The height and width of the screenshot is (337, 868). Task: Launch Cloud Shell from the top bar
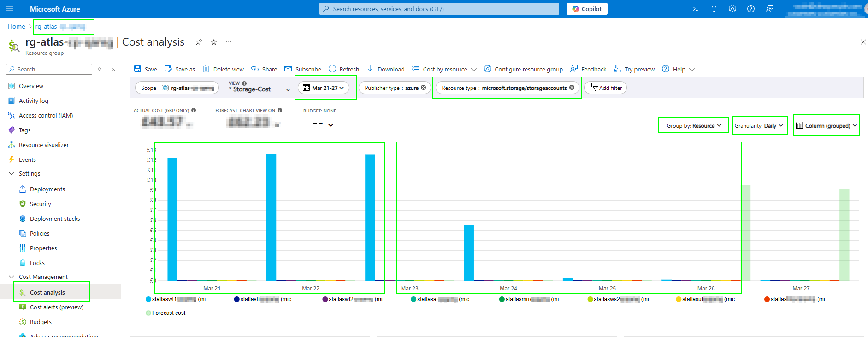click(695, 9)
